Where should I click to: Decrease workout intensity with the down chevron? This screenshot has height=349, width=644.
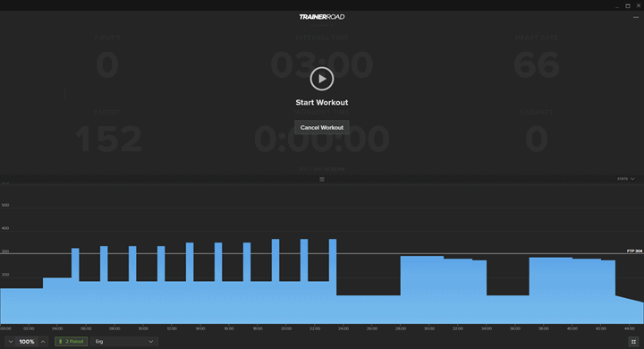11,342
